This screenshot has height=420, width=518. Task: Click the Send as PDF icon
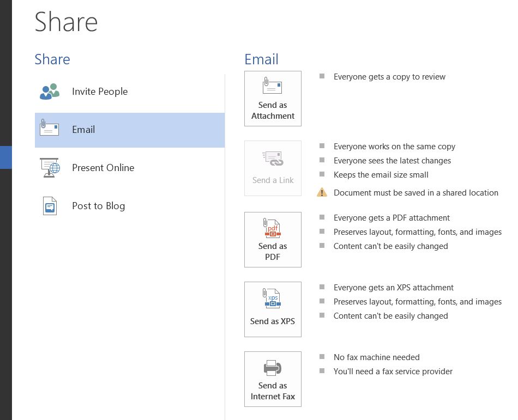click(273, 229)
